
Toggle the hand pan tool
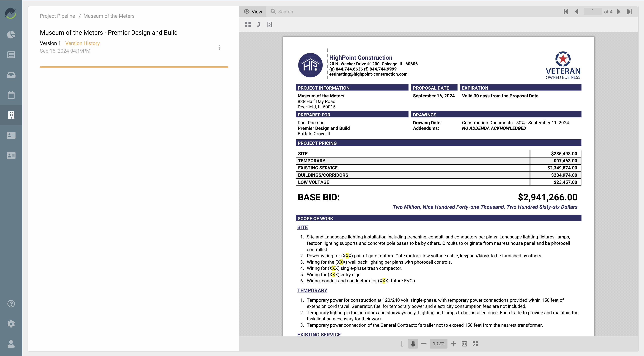point(413,344)
